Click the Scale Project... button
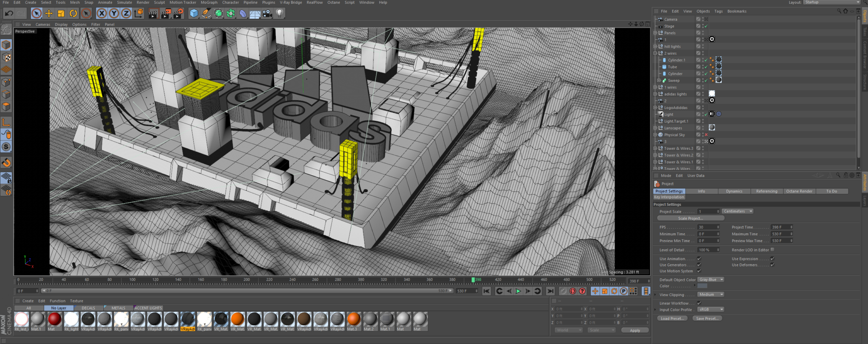The image size is (868, 344). coord(690,218)
